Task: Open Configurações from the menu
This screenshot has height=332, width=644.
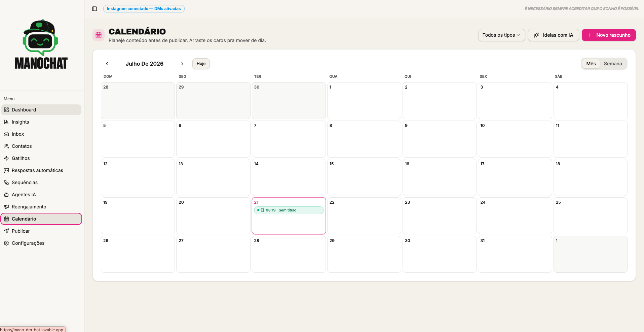Action: tap(41, 243)
